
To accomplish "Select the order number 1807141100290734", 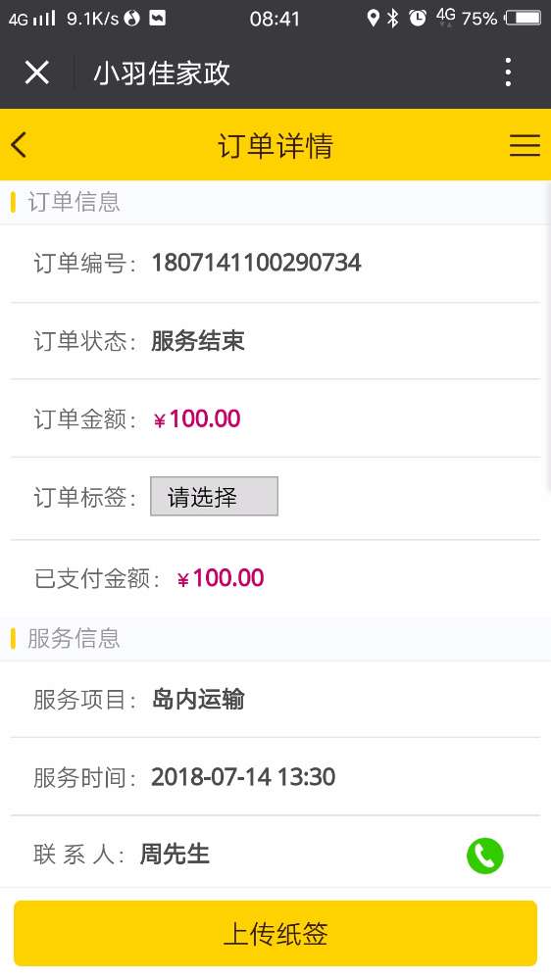I will tap(257, 263).
